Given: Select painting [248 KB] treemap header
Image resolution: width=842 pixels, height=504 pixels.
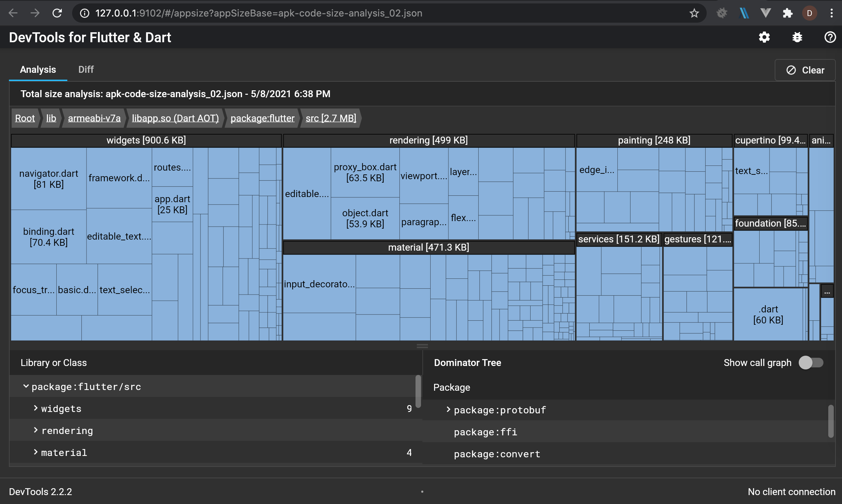Looking at the screenshot, I should tap(654, 140).
